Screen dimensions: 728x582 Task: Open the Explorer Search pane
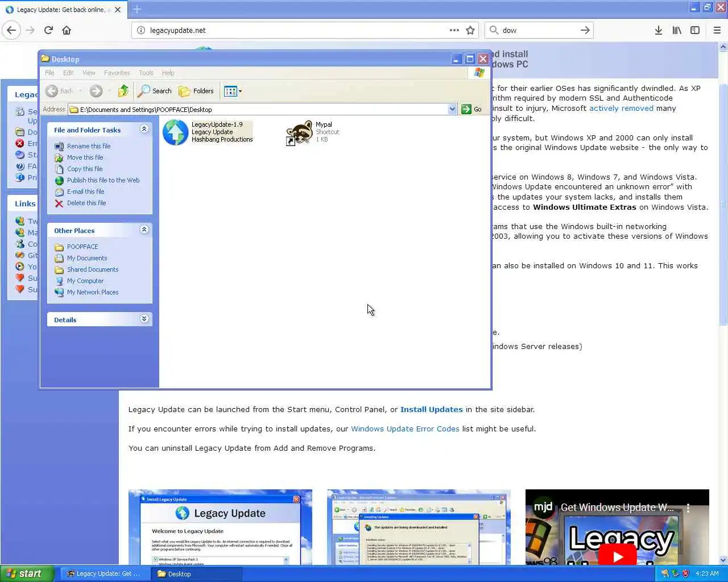(155, 91)
